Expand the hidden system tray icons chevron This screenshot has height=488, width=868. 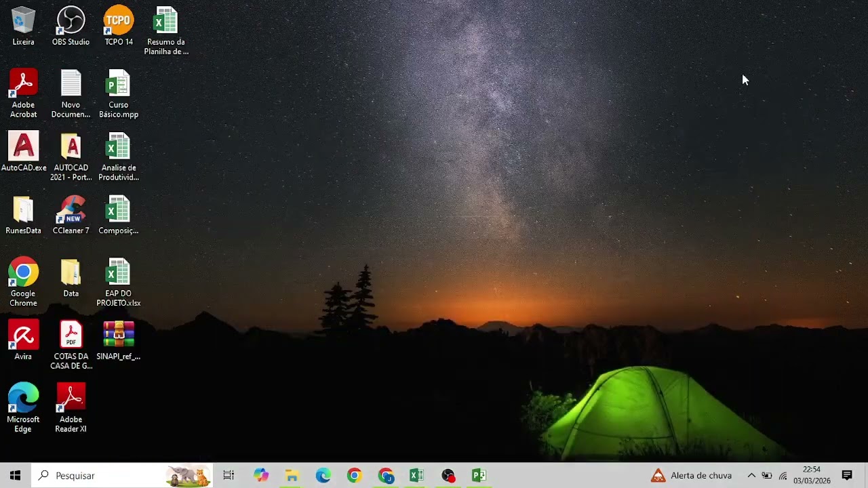click(x=751, y=475)
